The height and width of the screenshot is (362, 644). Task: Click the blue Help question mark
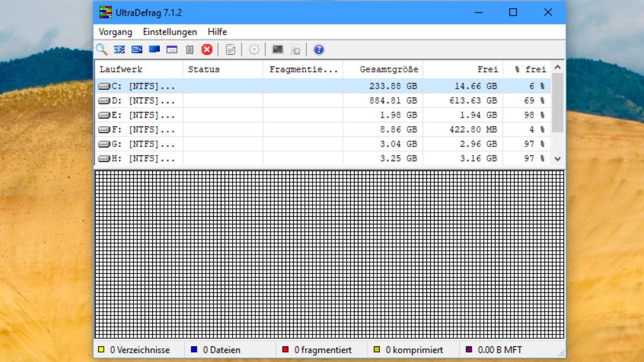[x=318, y=50]
